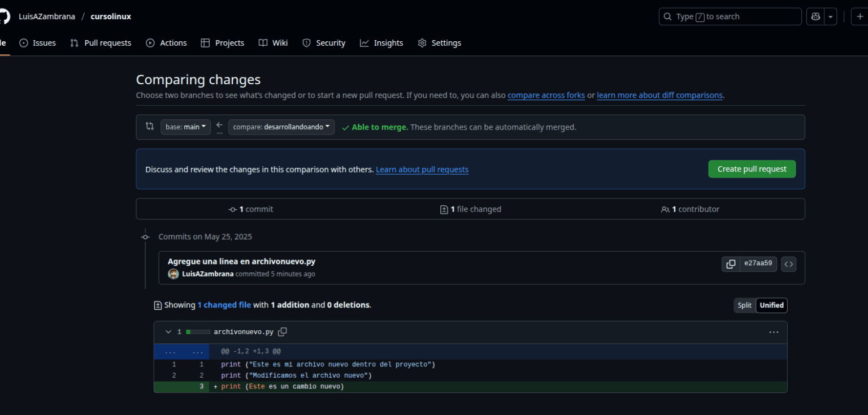Open the compare: desarrollandoando dropdown

[281, 127]
